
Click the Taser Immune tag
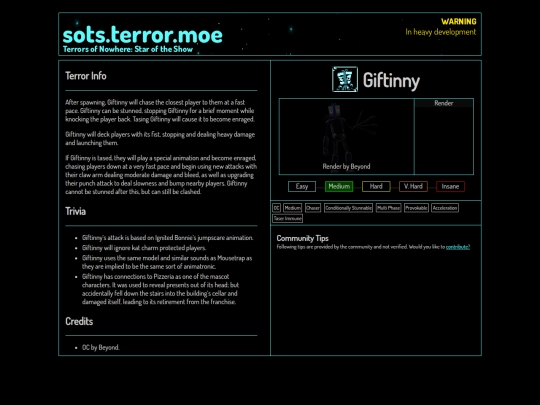pos(288,218)
